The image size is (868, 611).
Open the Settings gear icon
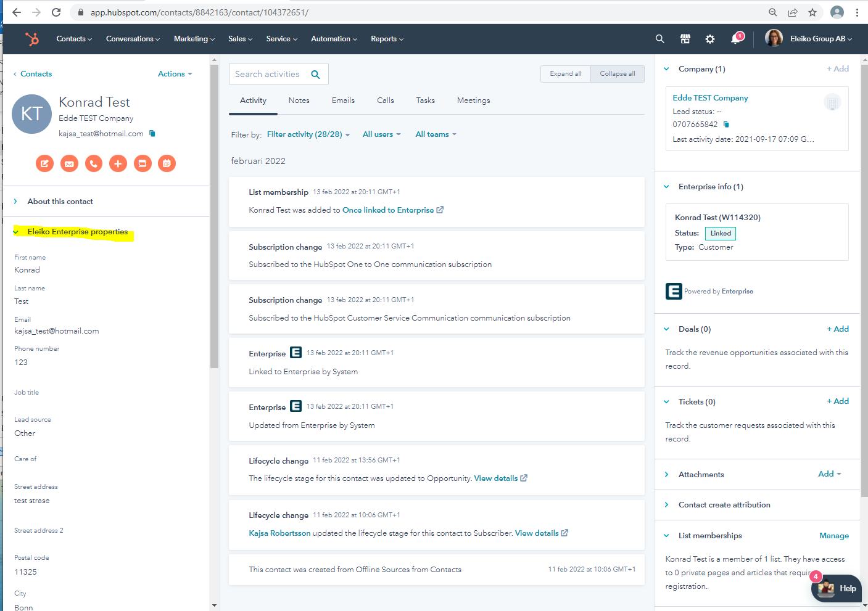point(710,39)
